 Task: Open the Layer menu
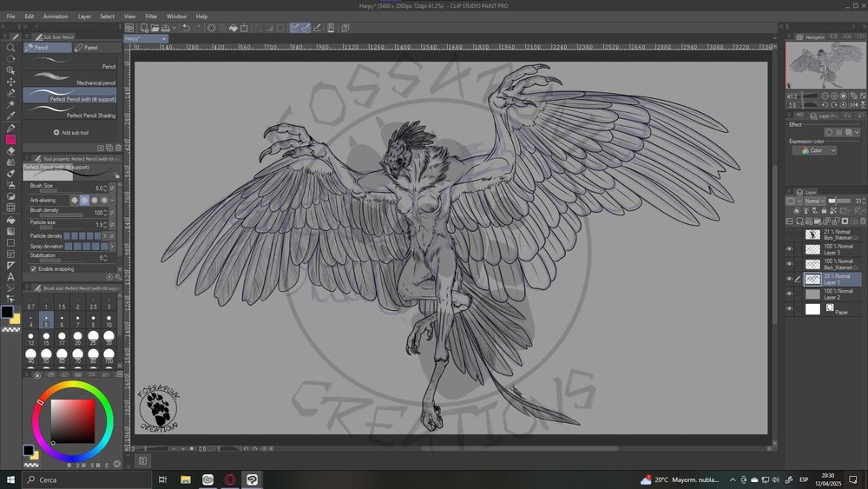pos(84,17)
